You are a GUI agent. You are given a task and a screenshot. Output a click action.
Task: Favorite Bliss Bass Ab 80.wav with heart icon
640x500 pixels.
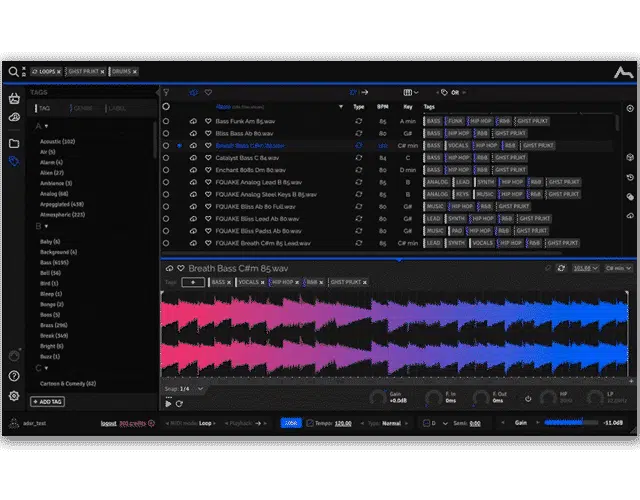point(208,133)
